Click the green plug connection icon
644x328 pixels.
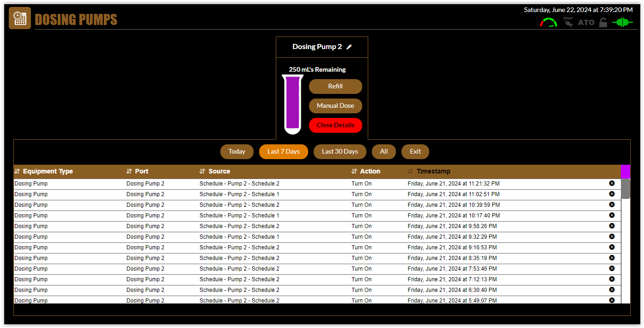coord(622,22)
